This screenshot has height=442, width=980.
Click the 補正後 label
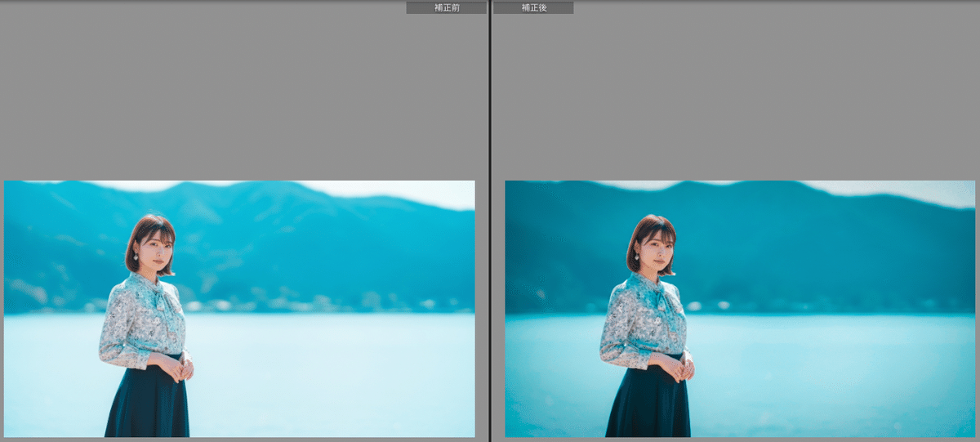click(x=533, y=7)
